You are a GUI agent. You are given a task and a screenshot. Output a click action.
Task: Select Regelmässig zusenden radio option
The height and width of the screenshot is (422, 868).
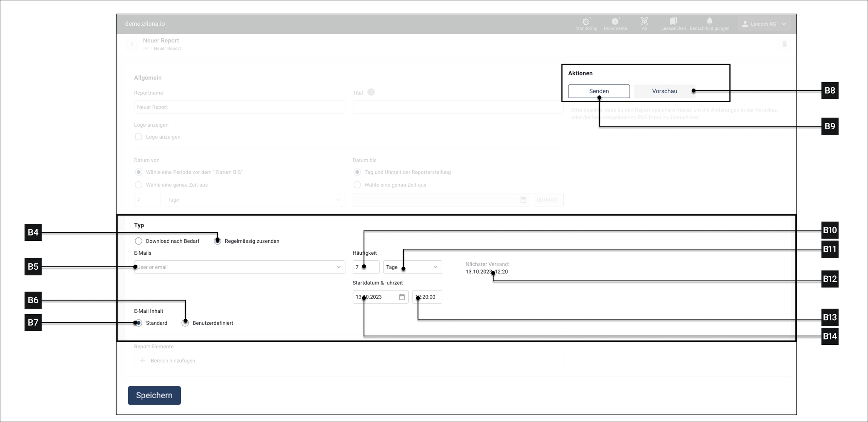click(x=218, y=241)
